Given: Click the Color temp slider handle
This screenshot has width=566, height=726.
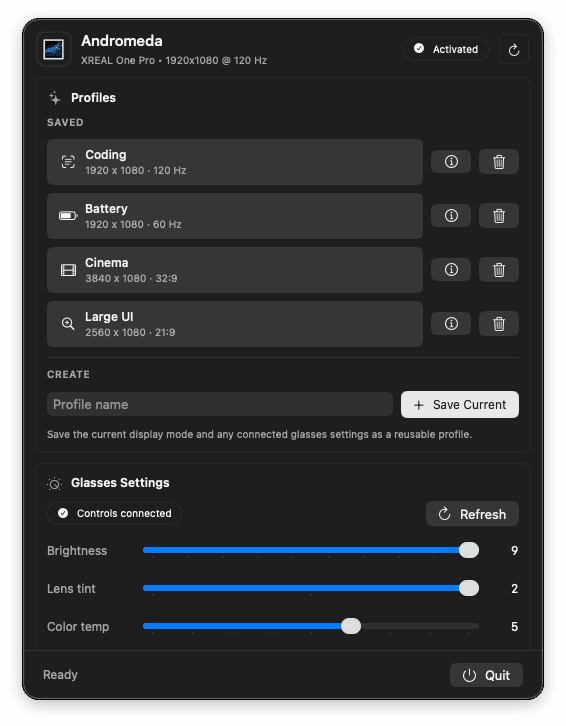Looking at the screenshot, I should click(351, 626).
